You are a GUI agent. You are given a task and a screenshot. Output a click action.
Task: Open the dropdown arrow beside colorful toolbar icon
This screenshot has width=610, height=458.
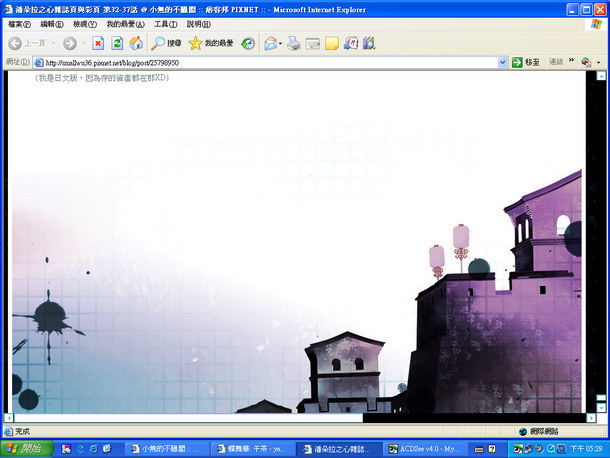(x=598, y=62)
